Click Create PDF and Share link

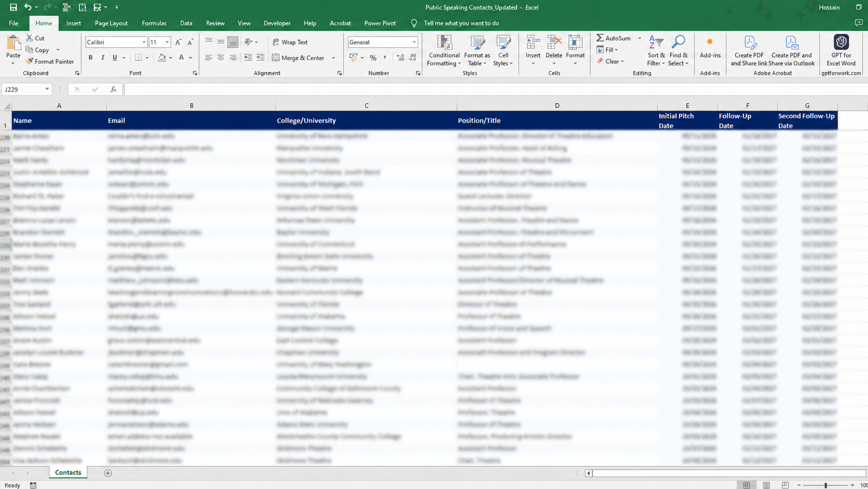point(749,50)
